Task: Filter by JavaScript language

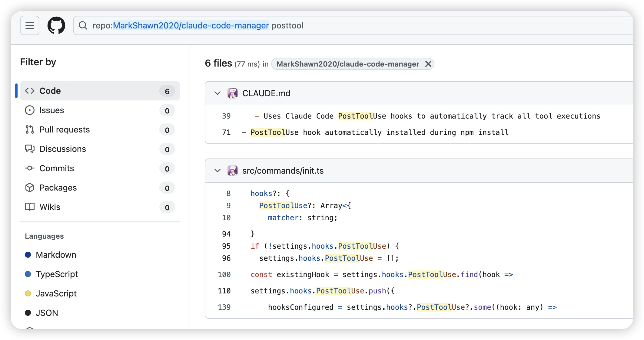Action: pyautogui.click(x=51, y=293)
